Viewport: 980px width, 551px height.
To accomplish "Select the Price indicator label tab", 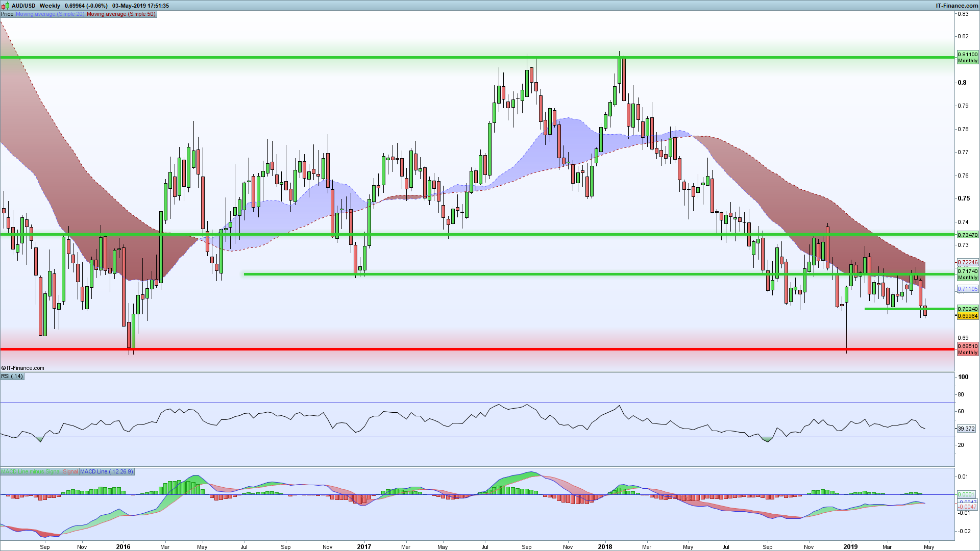I will pos(7,14).
